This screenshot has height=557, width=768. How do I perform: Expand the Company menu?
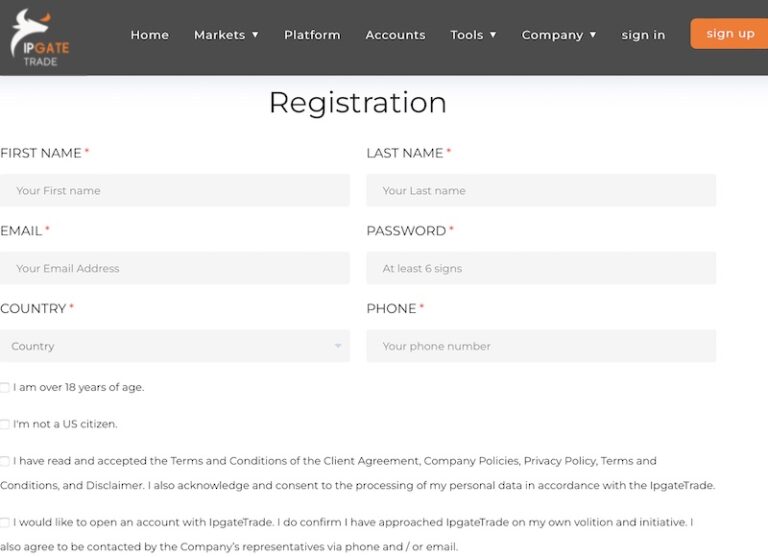pyautogui.click(x=559, y=35)
